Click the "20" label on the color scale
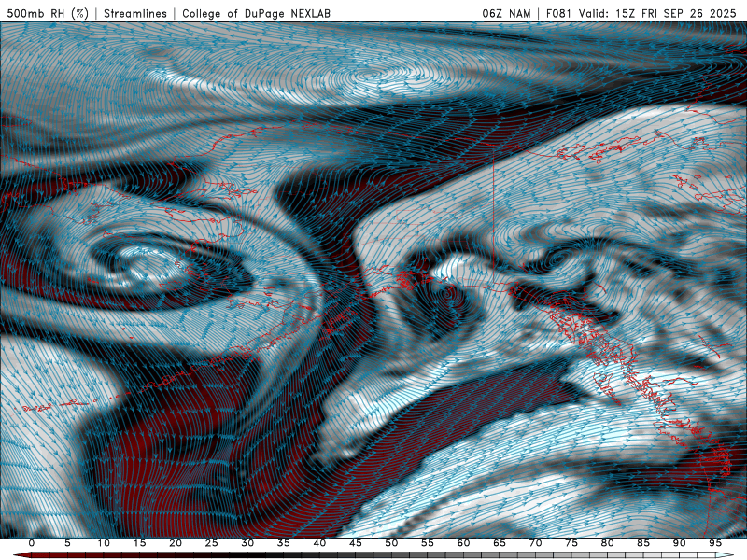This screenshot has width=747, height=560. coord(176,543)
